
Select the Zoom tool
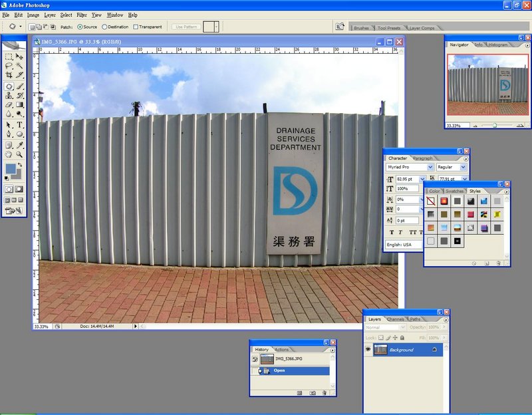[19, 154]
